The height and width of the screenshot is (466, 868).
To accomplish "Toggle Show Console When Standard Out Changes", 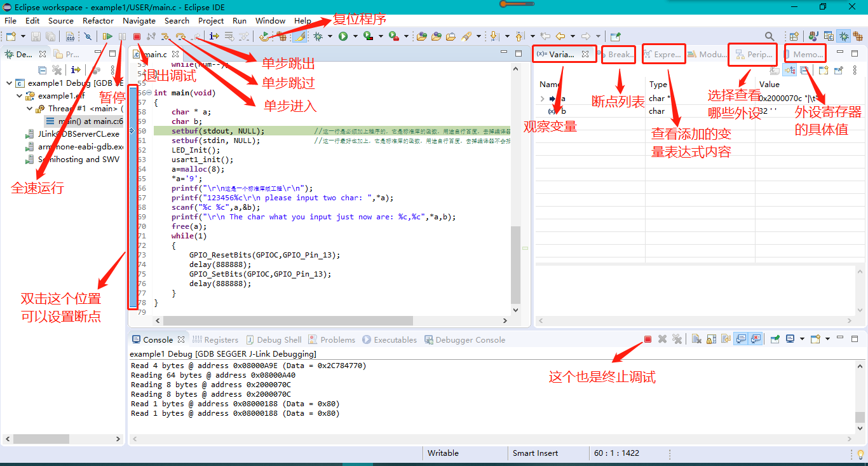I will [x=741, y=339].
